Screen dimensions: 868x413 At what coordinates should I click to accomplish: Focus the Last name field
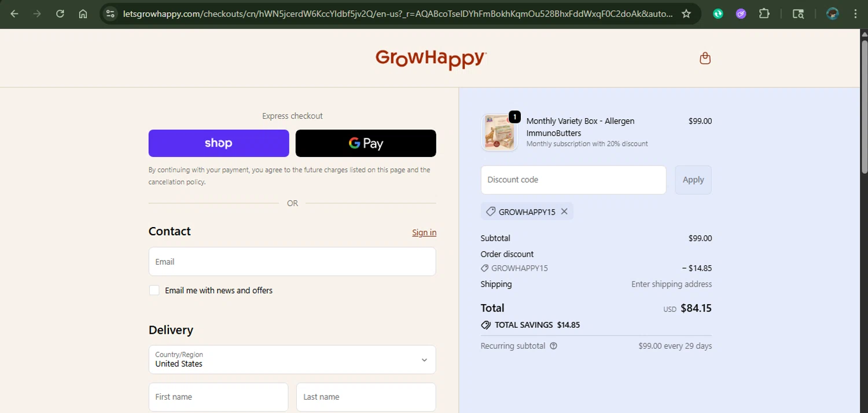(x=366, y=397)
